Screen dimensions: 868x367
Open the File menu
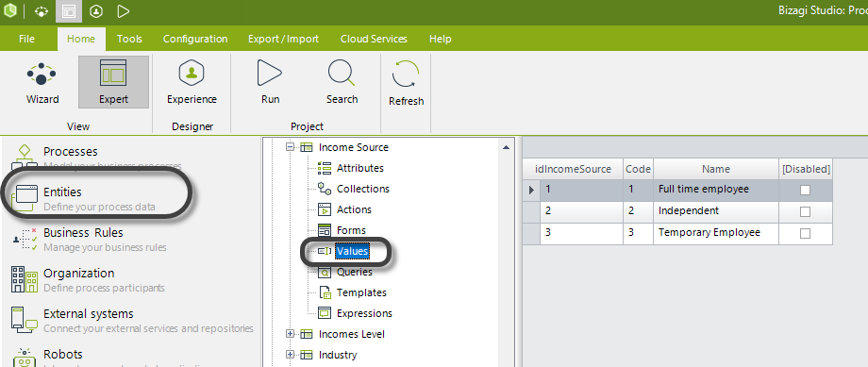pyautogui.click(x=26, y=39)
